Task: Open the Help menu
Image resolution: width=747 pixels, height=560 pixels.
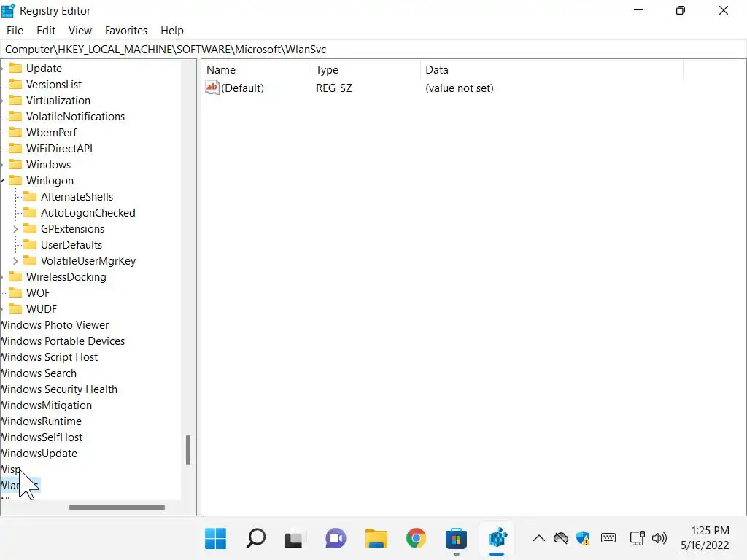Action: (x=172, y=31)
